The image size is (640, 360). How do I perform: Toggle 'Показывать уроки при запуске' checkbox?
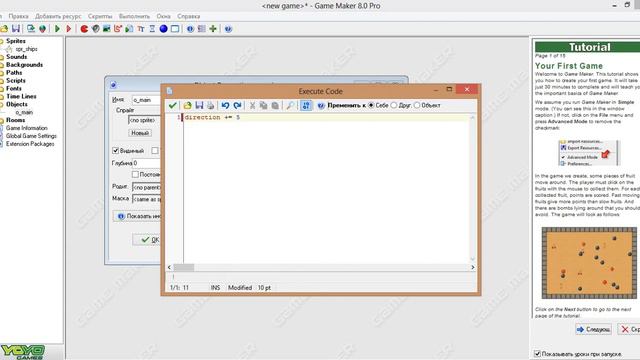pyautogui.click(x=538, y=353)
